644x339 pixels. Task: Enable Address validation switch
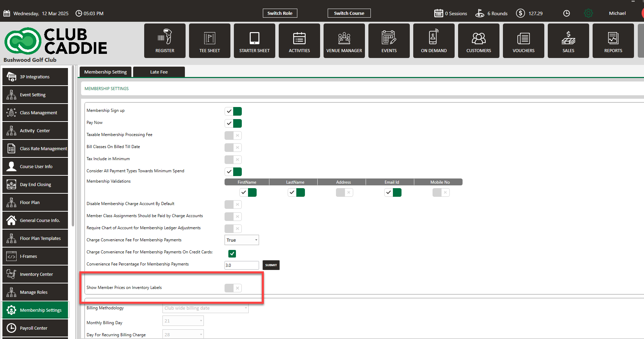345,192
